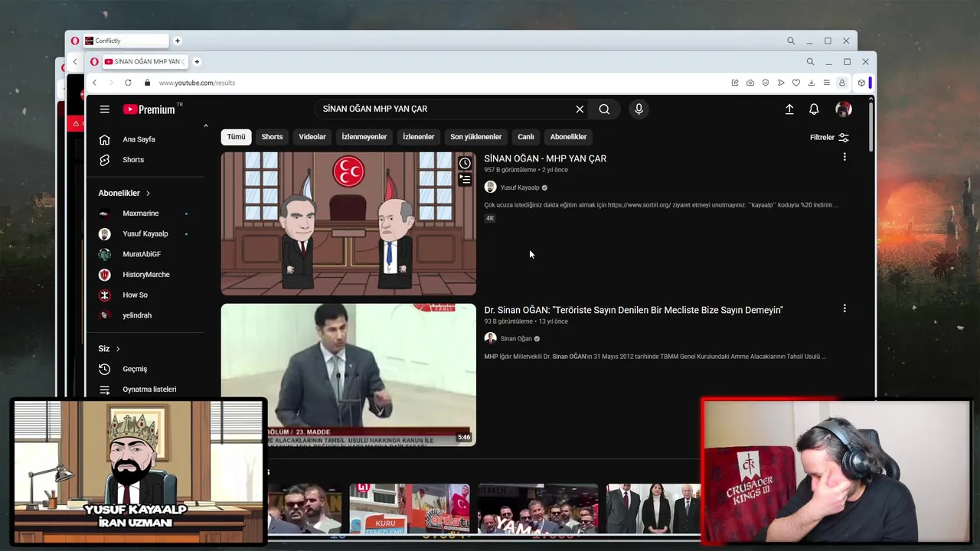The image size is (980, 551).
Task: Open more options for SİNAN OĞAN - MHP YAN ÇAR
Action: 844,157
